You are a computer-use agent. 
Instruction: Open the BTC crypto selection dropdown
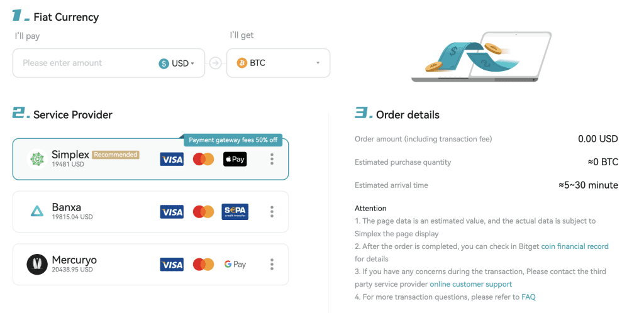[278, 63]
